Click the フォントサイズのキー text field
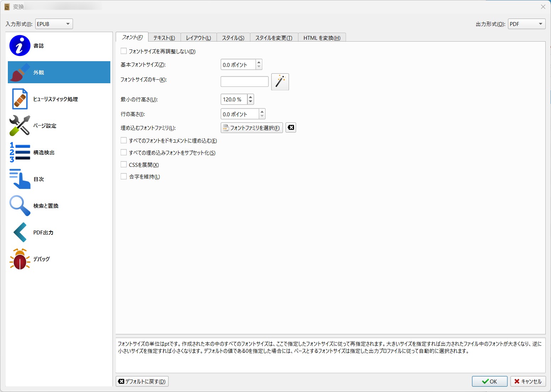Screen dimensions: 551x392 tap(245, 81)
